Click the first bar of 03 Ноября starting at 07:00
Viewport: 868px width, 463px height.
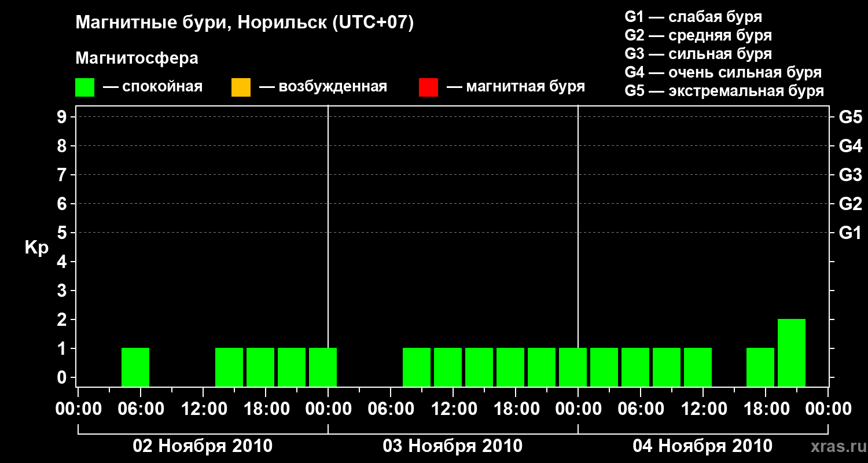(417, 367)
